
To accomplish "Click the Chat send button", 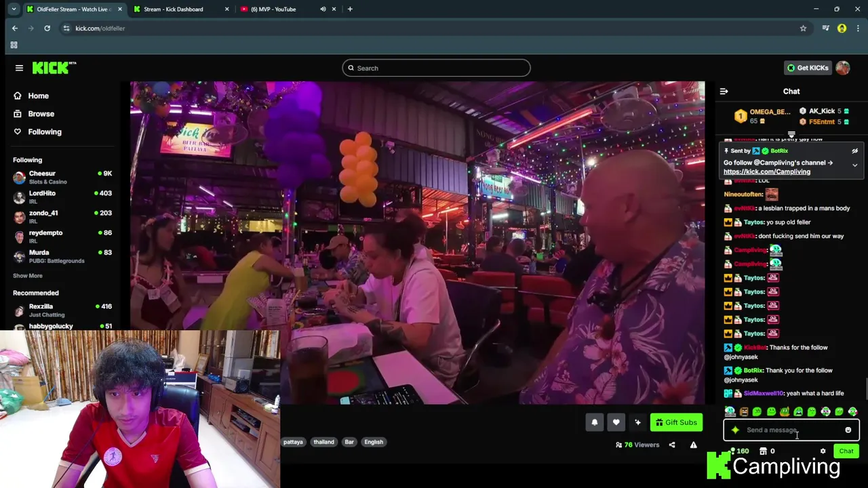I will point(846,451).
